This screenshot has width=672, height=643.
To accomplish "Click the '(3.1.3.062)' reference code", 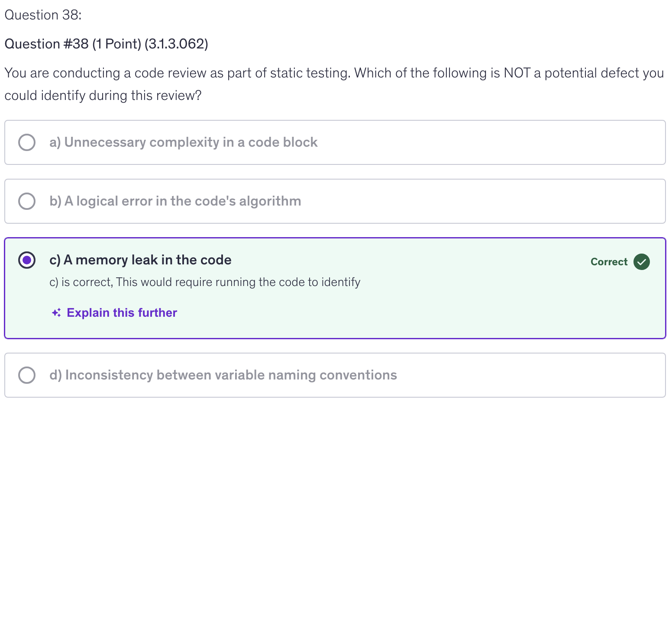I will click(176, 44).
